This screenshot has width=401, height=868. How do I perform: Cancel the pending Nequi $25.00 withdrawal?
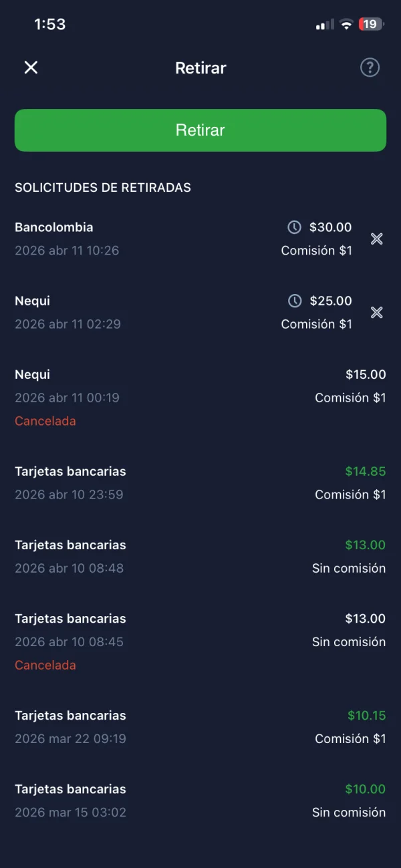coord(377,312)
